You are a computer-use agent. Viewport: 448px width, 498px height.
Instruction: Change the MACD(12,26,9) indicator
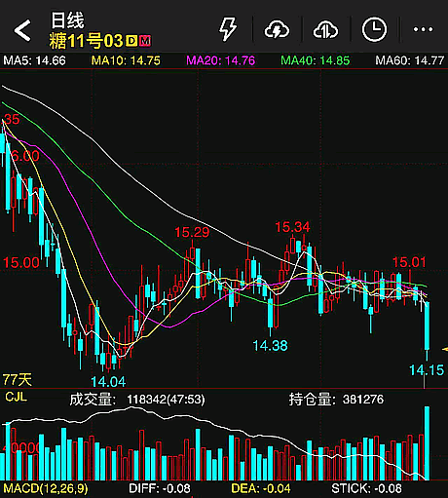pyautogui.click(x=46, y=488)
